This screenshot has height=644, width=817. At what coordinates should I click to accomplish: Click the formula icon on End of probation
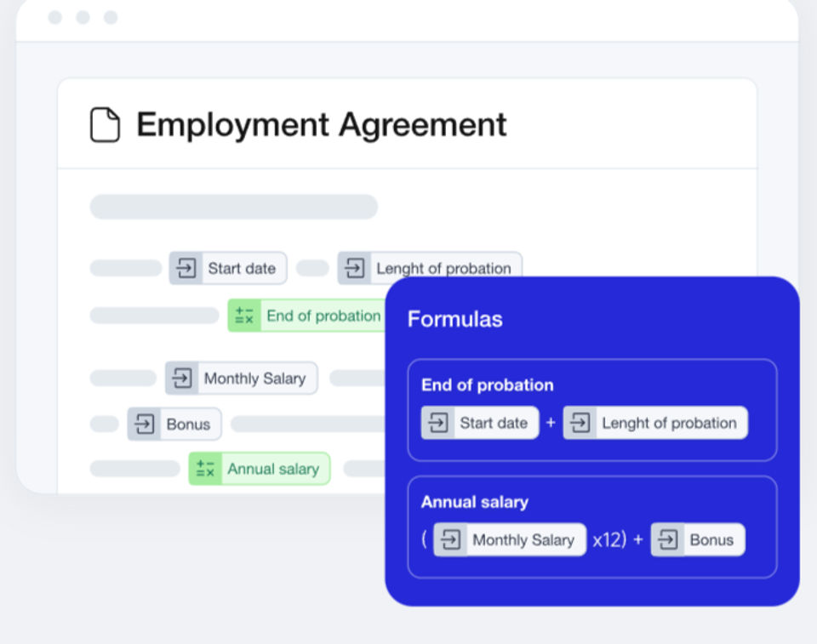tap(244, 316)
